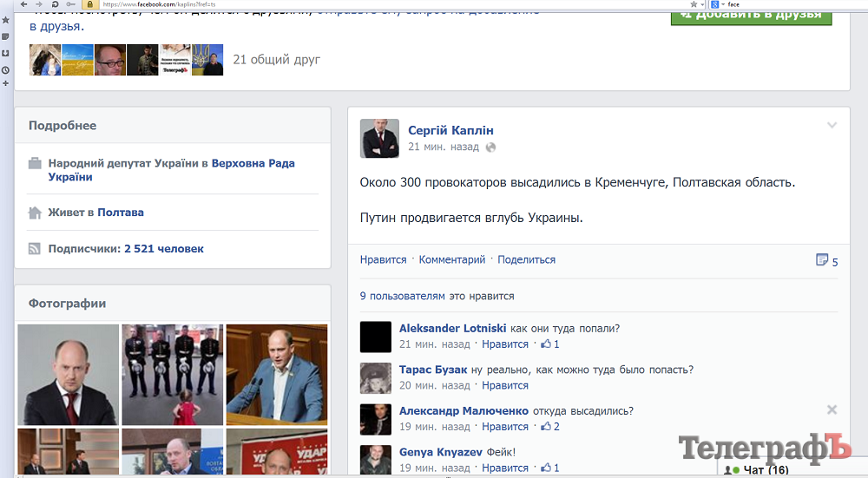The width and height of the screenshot is (868, 478).
Task: Click the bookmark star in address bar
Action: [693, 4]
